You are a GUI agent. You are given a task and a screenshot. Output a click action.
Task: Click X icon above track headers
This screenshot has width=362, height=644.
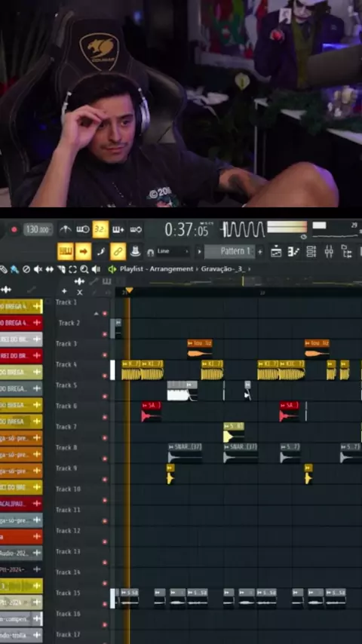[x=79, y=292]
